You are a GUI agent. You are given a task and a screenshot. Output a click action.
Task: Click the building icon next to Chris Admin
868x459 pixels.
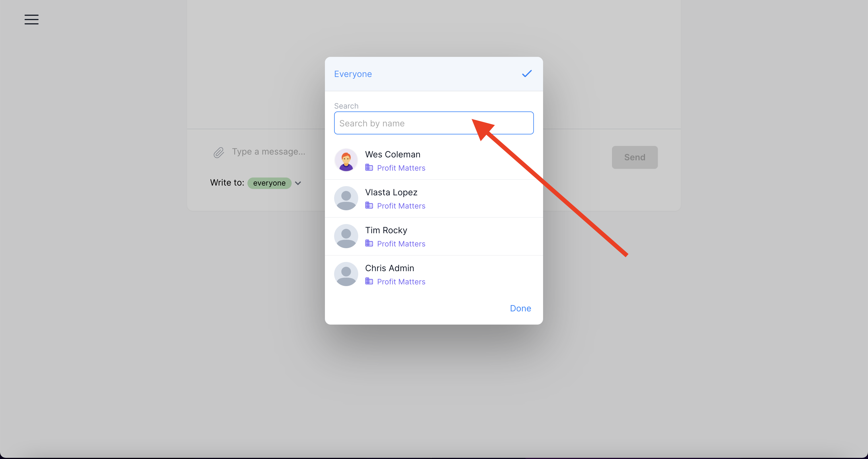coord(369,281)
